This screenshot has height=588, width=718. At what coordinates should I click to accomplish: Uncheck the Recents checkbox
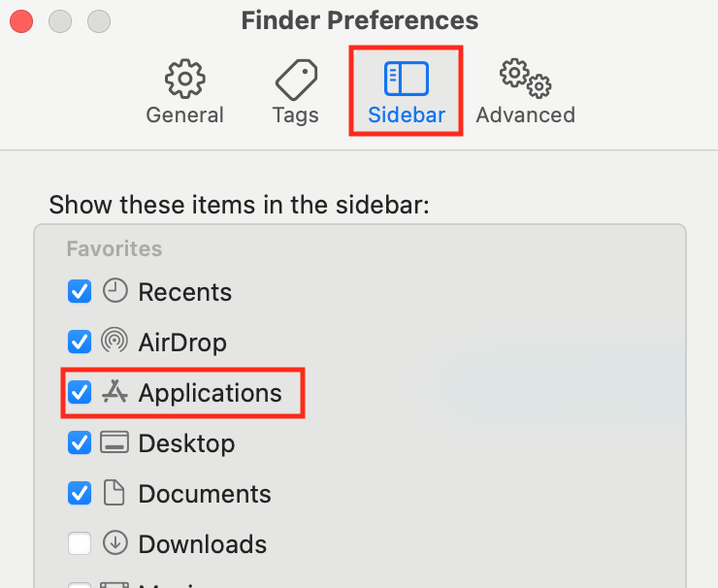point(80,291)
